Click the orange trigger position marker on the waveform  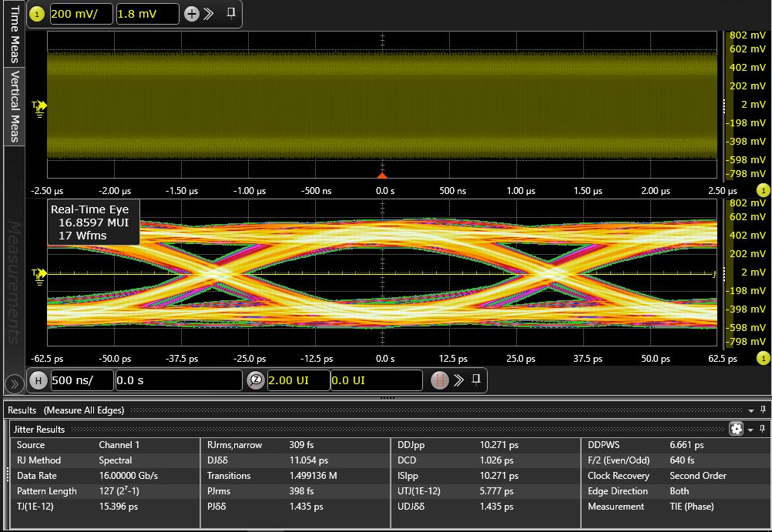tap(381, 176)
